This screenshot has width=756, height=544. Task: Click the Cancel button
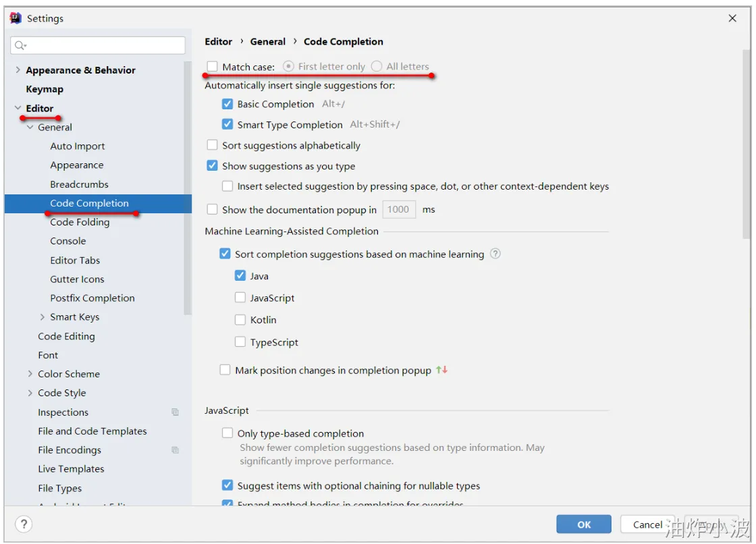pos(647,524)
